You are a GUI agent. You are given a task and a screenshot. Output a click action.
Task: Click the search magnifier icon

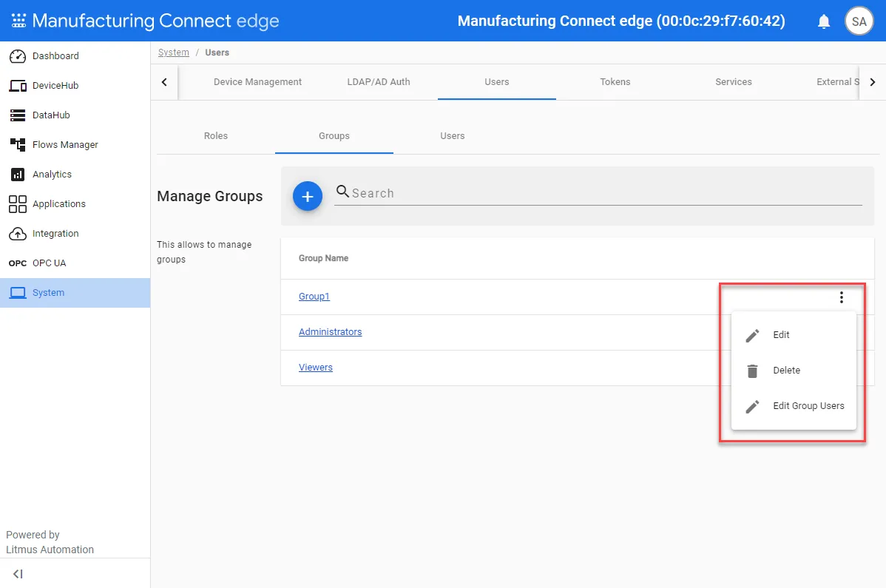point(342,192)
